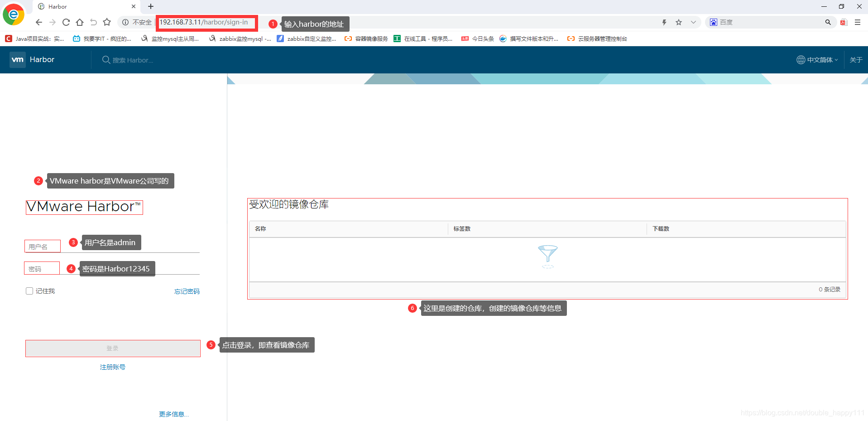The height and width of the screenshot is (421, 868).
Task: Reload the page with refresh icon
Action: tap(66, 22)
